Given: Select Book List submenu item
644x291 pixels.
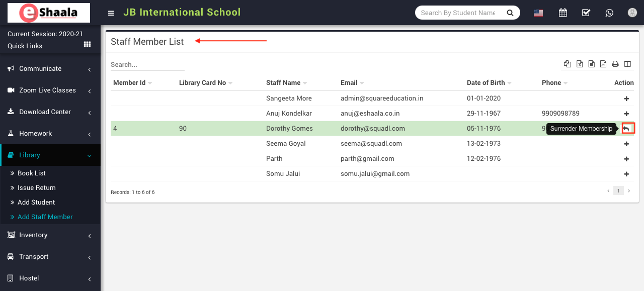Looking at the screenshot, I should [x=31, y=173].
